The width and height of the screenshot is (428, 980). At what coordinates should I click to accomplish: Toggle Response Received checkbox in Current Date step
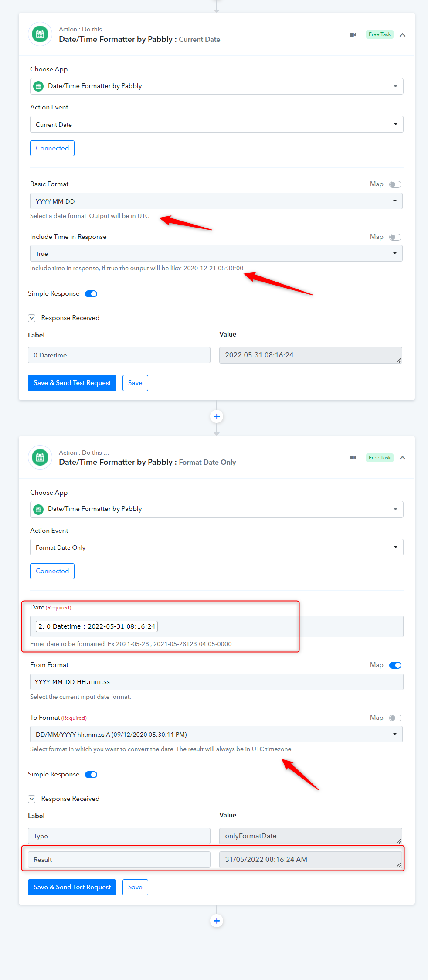point(32,318)
